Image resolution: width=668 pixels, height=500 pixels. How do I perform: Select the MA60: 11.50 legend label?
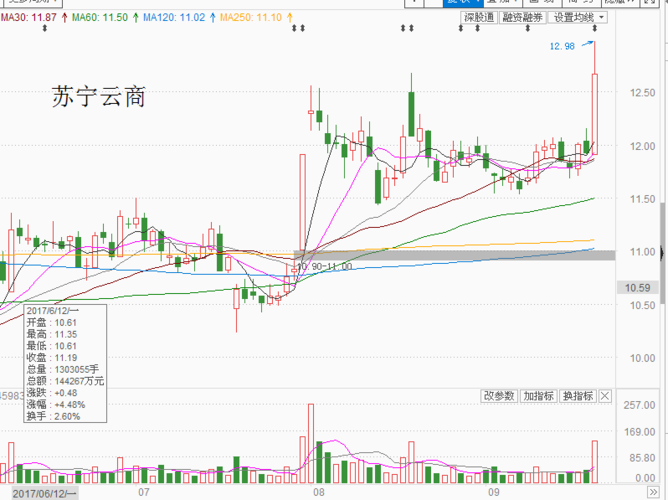tap(100, 17)
